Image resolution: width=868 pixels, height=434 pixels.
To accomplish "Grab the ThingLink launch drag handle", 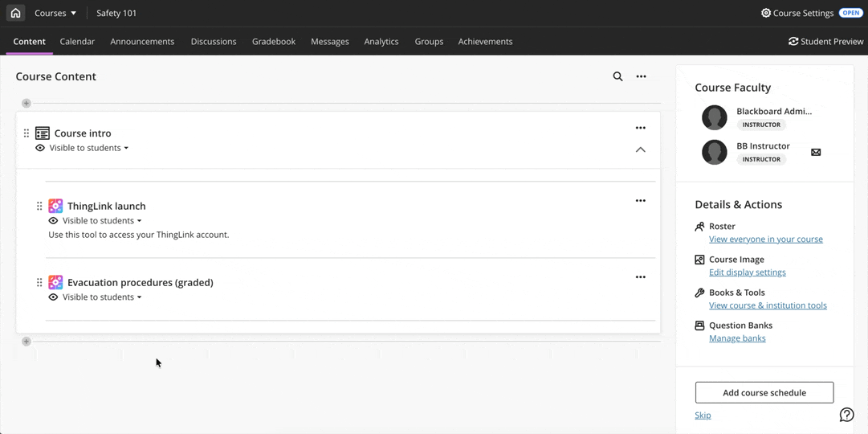I will pos(39,207).
